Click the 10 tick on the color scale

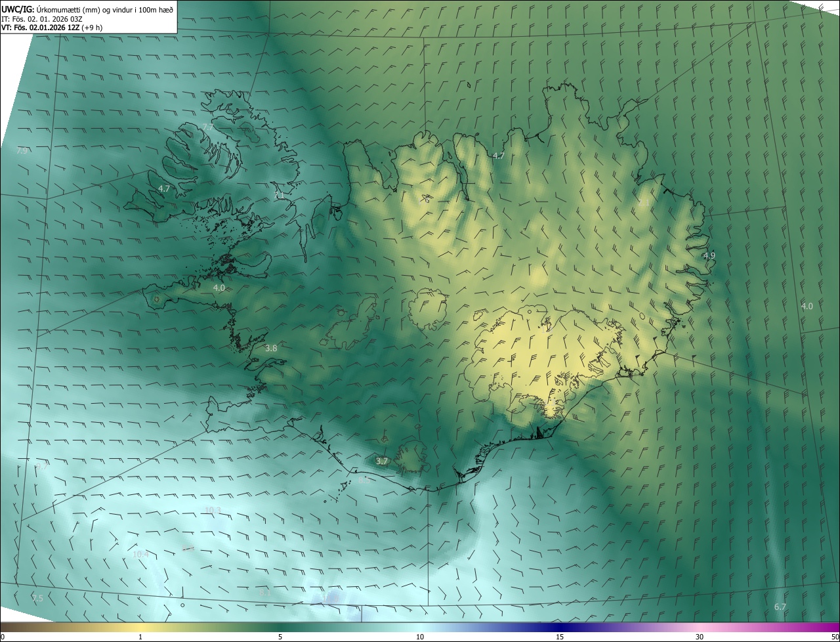420,637
